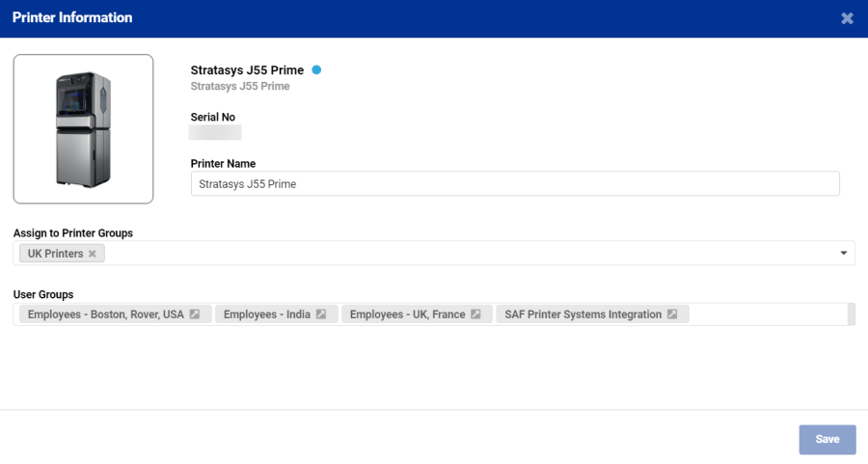Click the blue printer status dot
Viewport: 868px width, 464px height.
point(316,70)
